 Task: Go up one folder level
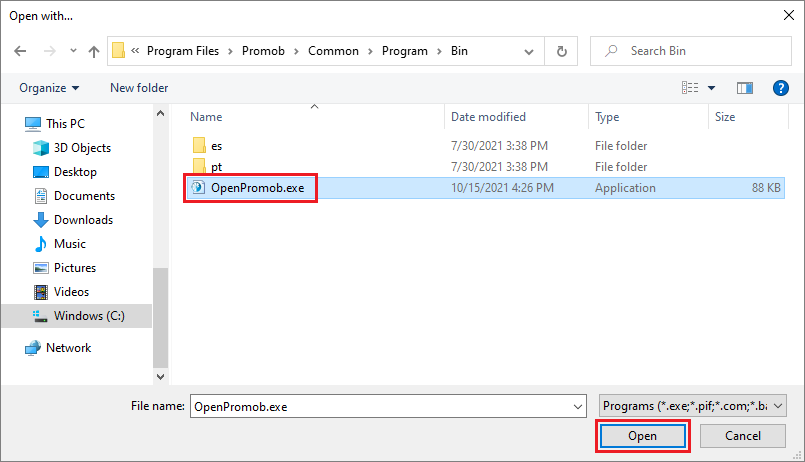[x=93, y=51]
